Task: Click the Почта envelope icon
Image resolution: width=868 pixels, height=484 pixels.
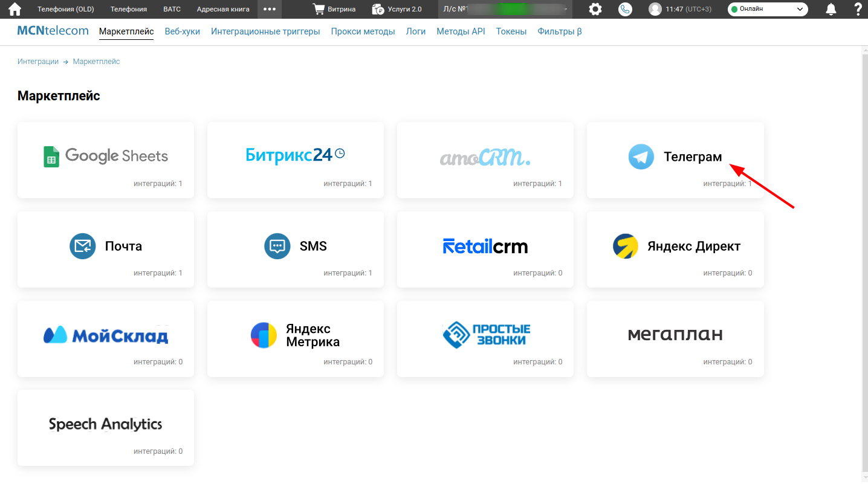Action: click(83, 246)
